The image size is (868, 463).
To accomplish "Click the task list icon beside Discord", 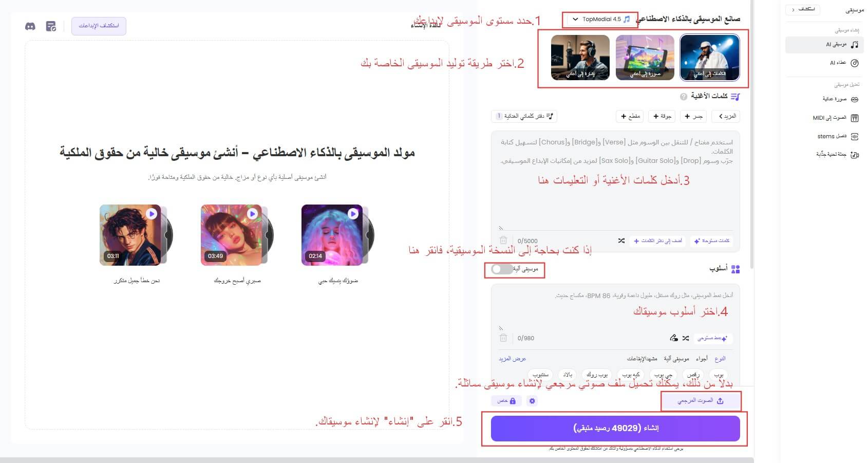I will [51, 26].
